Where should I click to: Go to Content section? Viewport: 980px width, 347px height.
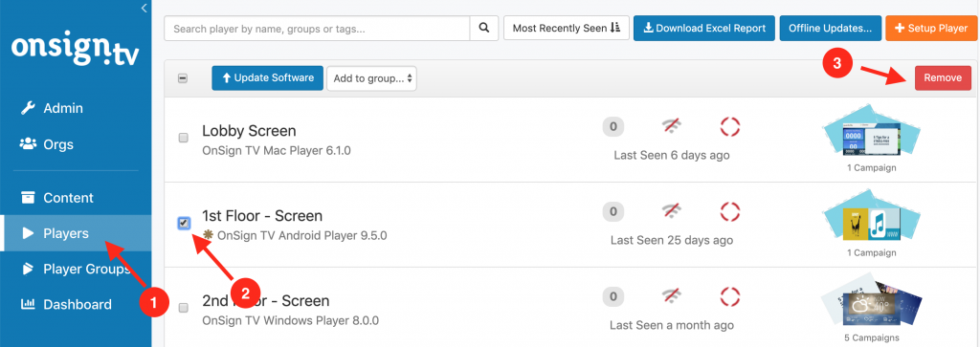point(56,198)
